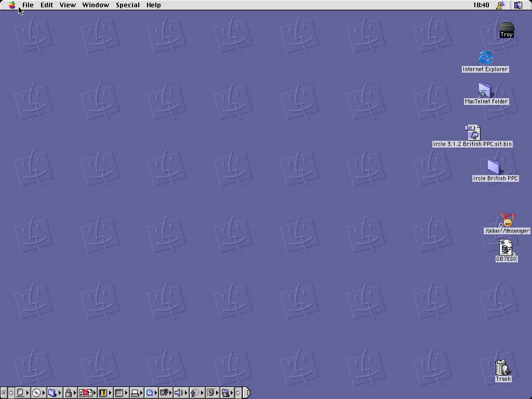Open the red Location Manager strip module
The width and height of the screenshot is (532, 399).
(x=87, y=393)
